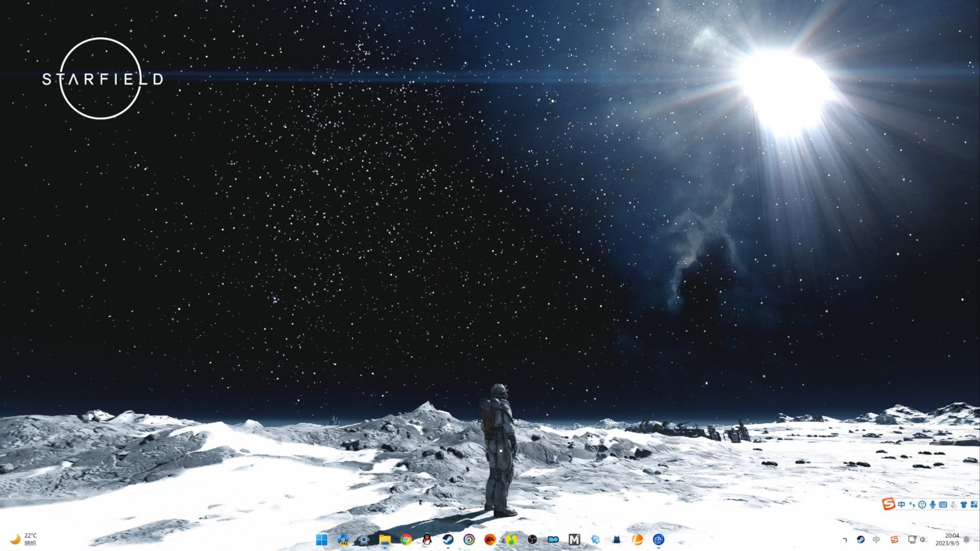The image size is (980, 551).
Task: Start voice input microphone on Sogou bar
Action: click(x=933, y=505)
